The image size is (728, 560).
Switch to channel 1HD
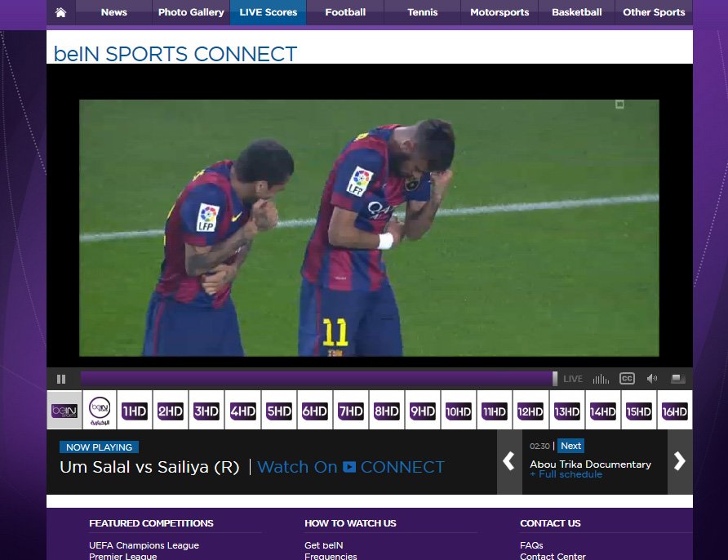pyautogui.click(x=135, y=411)
